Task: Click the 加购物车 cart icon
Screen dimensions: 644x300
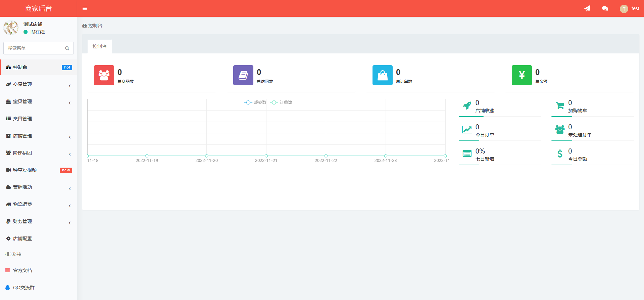Action: [x=560, y=105]
